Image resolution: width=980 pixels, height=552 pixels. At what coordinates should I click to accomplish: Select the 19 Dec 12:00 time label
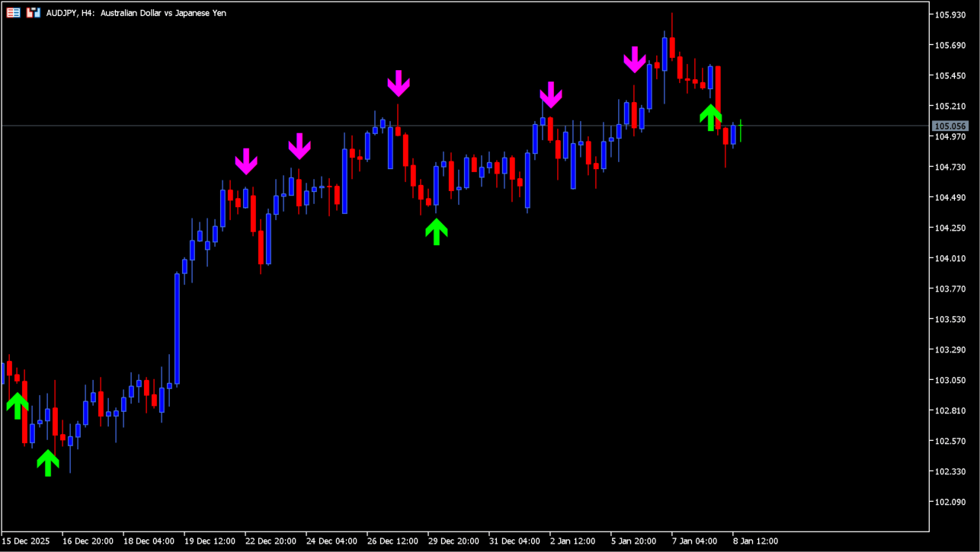click(210, 541)
